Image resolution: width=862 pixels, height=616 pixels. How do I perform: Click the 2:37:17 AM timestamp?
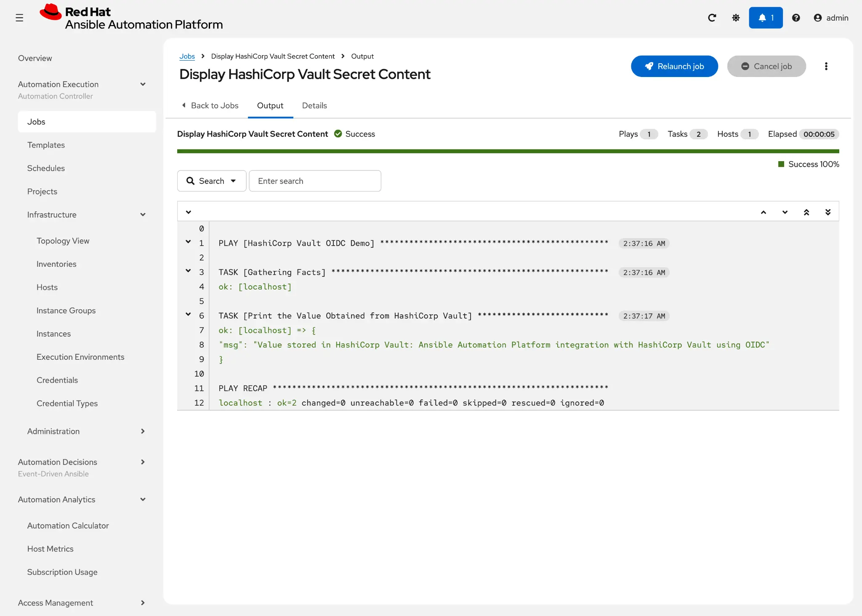[x=644, y=316]
